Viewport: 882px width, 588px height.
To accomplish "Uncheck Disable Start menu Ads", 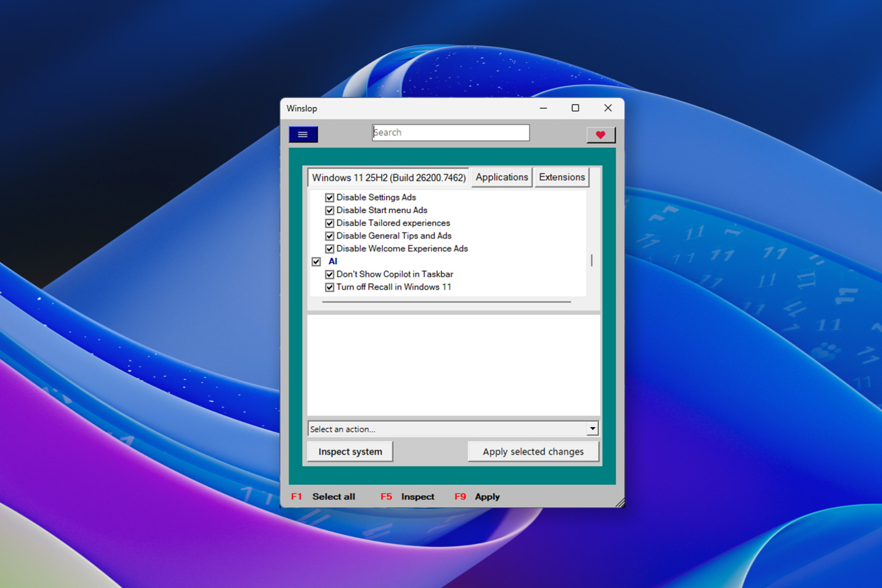I will (x=329, y=210).
